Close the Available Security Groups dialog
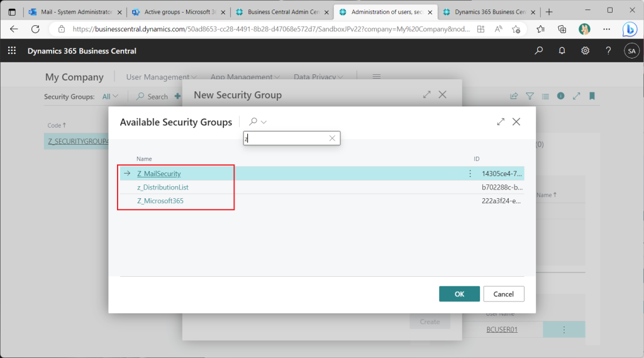The width and height of the screenshot is (644, 358). [516, 121]
